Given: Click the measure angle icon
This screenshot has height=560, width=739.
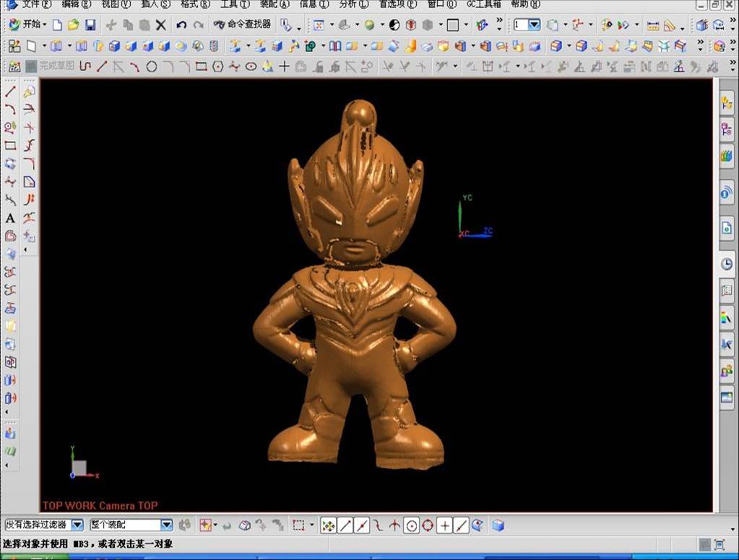Looking at the screenshot, I should [x=669, y=25].
